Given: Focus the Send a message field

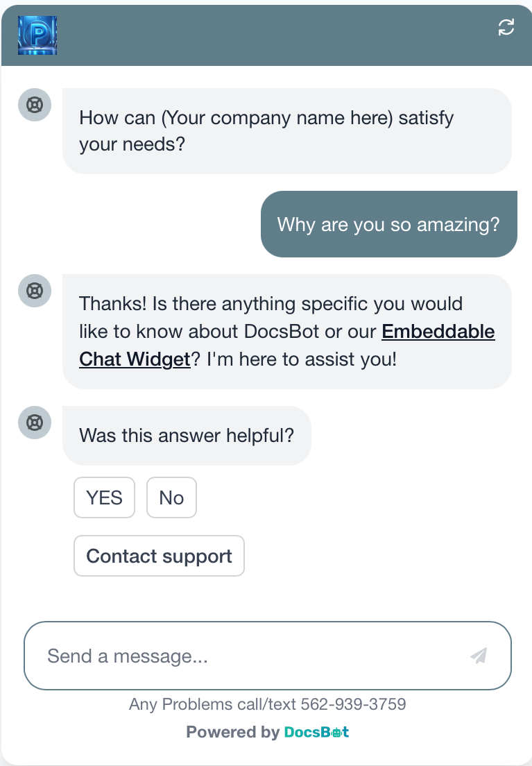Looking at the screenshot, I should [268, 656].
